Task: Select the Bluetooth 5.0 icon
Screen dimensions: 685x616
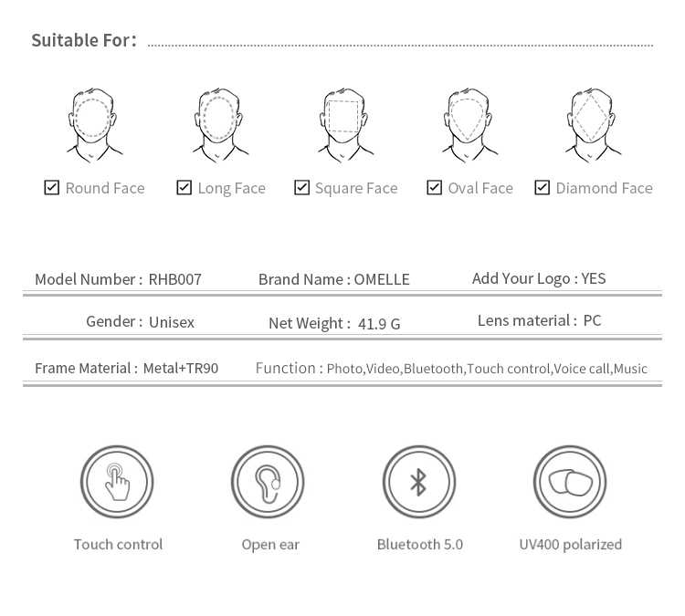Action: (418, 481)
